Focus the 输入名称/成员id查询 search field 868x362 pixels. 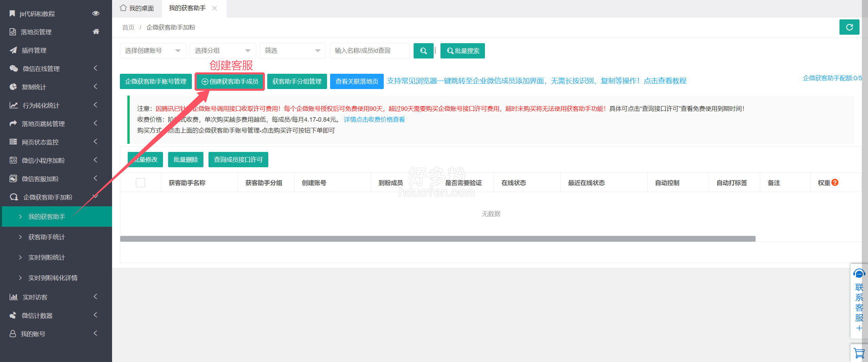tap(370, 51)
